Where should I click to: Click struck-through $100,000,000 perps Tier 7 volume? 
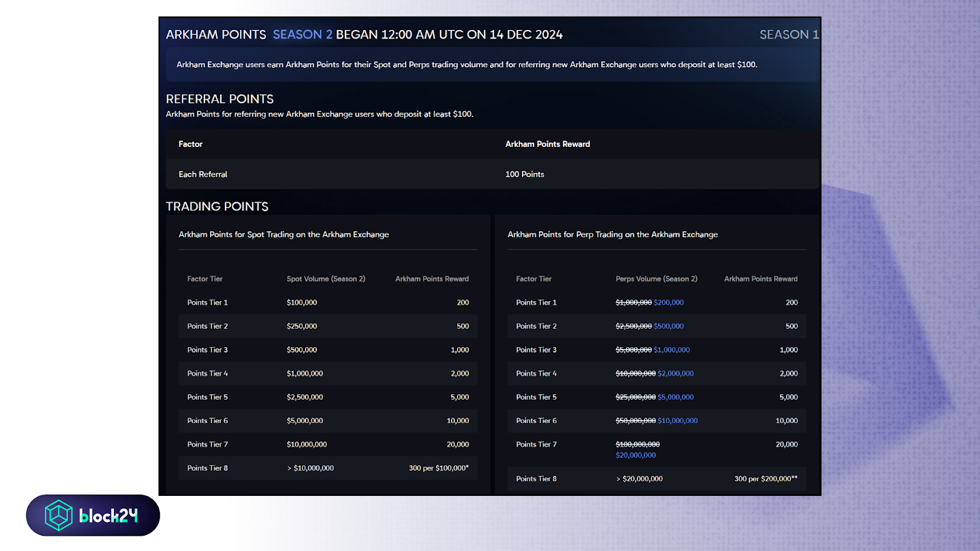coord(638,444)
